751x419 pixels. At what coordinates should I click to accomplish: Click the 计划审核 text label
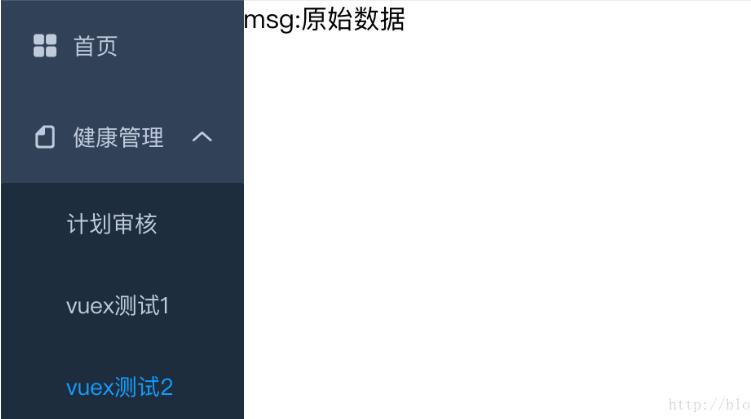tap(112, 224)
